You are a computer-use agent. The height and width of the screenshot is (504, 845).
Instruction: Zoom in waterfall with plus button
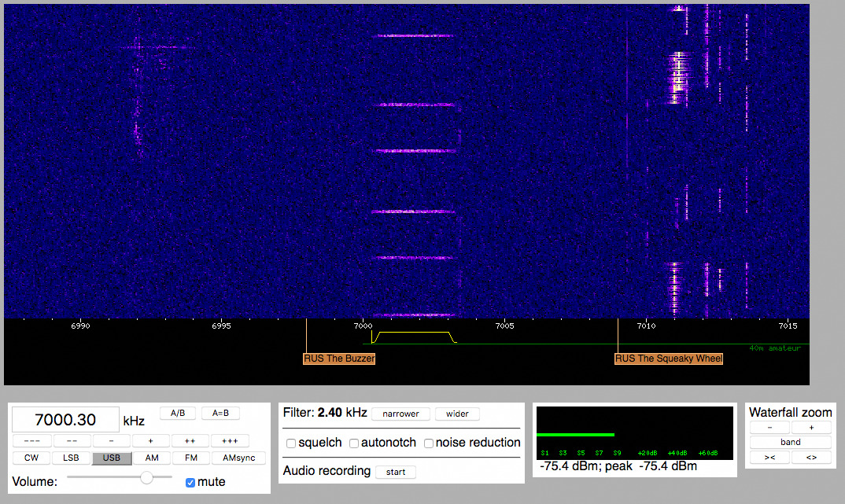pyautogui.click(x=811, y=428)
